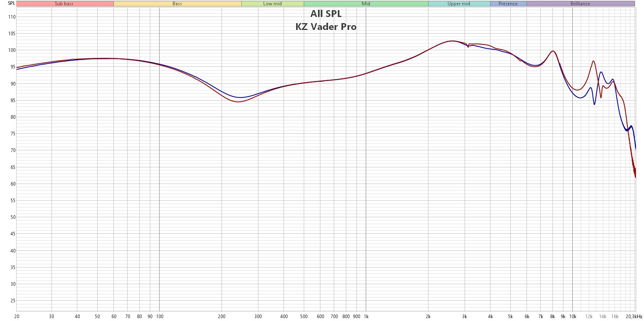Screen dimensions: 644x321
Task: Select the 500 frequency axis label
Action: (x=304, y=317)
